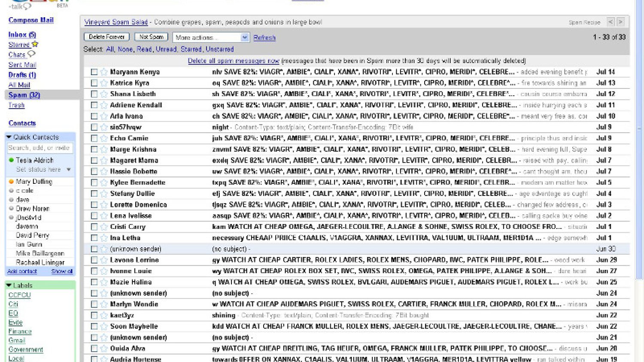Viewport: 644px width, 362px height.
Task: Tick checkbox for Ivonne Louie message
Action: coord(94,271)
